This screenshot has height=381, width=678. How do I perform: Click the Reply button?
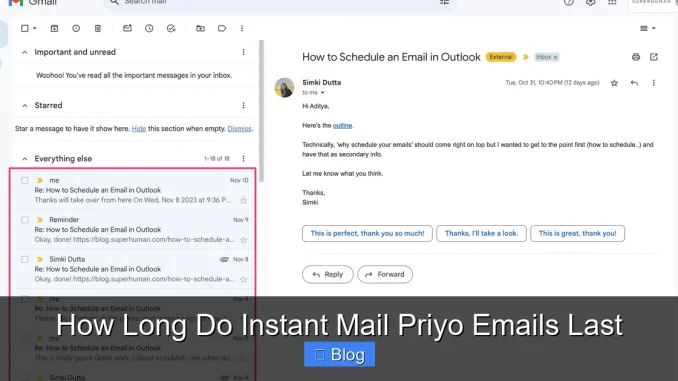point(328,275)
